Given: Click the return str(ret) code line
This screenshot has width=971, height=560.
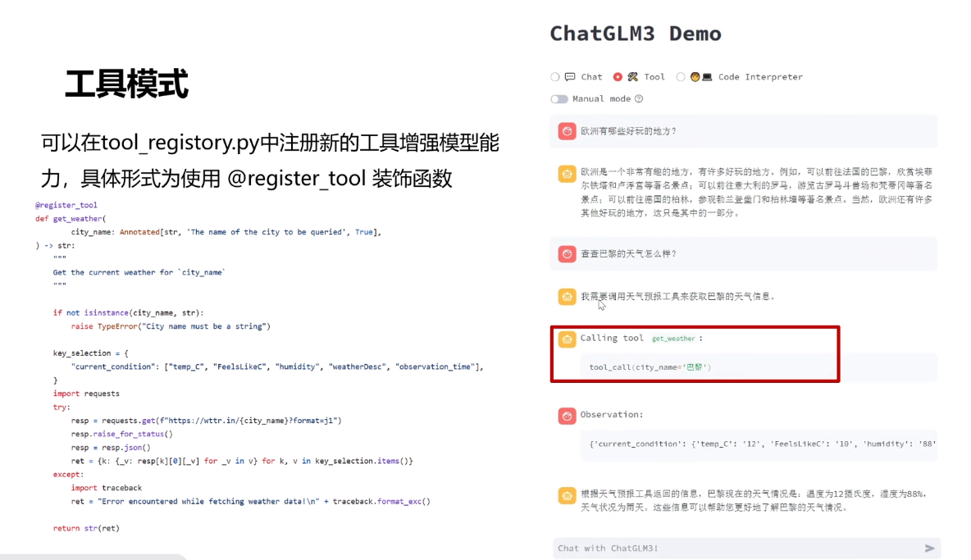Looking at the screenshot, I should (x=86, y=528).
